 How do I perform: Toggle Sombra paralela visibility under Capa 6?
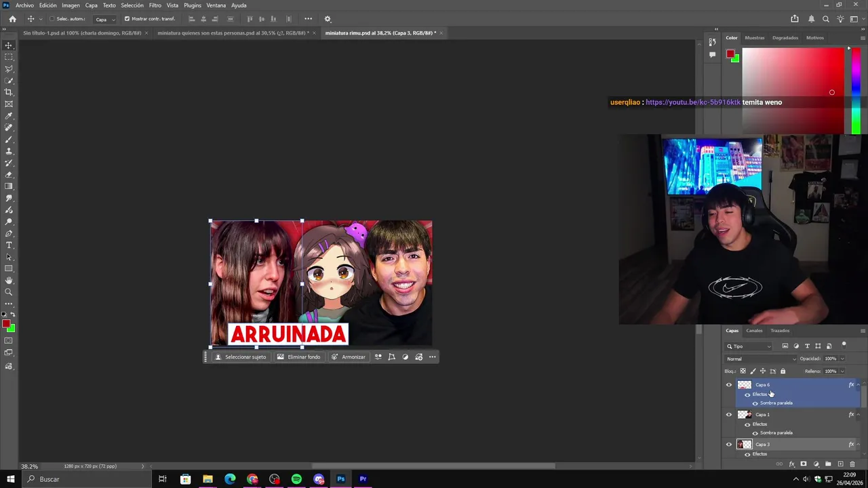click(x=755, y=403)
